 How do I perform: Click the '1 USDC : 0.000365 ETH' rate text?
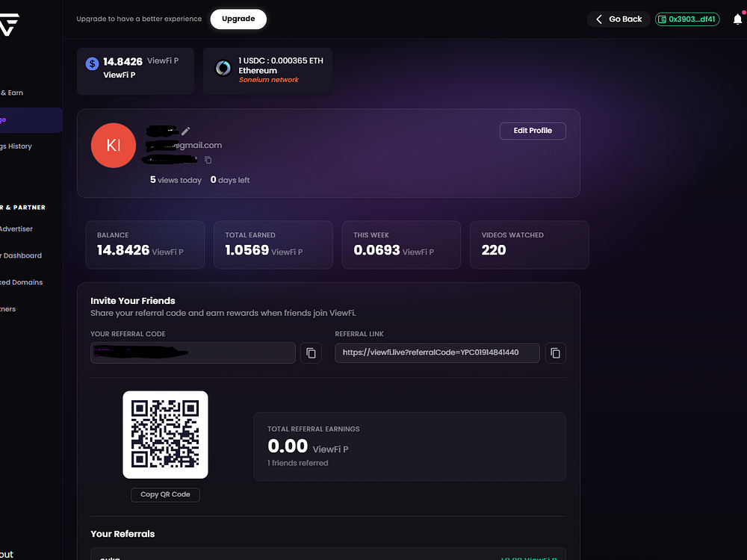point(281,60)
